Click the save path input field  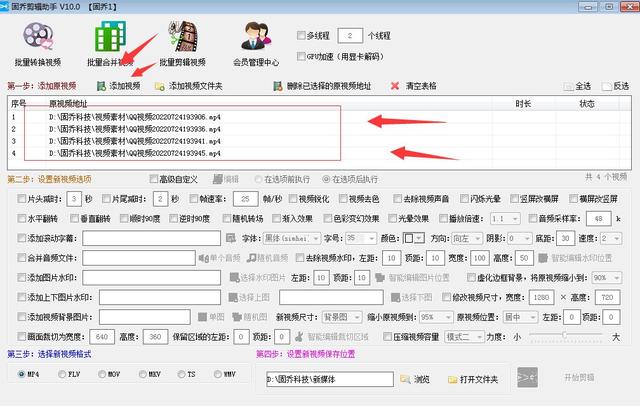[x=330, y=379]
